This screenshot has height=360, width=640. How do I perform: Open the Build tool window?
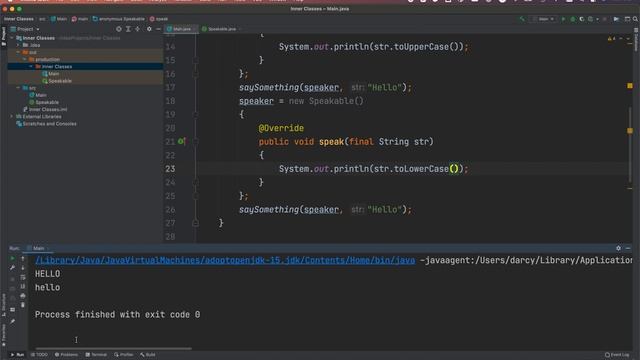click(148, 355)
